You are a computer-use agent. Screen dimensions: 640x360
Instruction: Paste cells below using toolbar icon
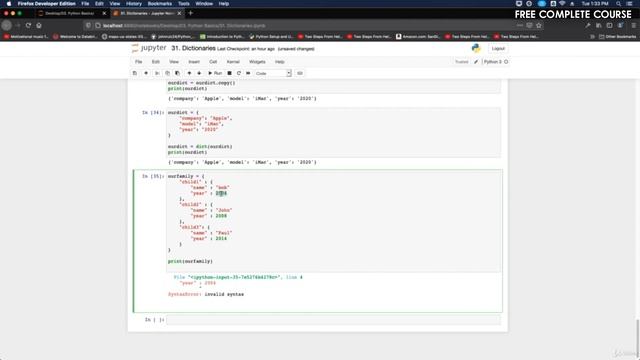pos(177,73)
